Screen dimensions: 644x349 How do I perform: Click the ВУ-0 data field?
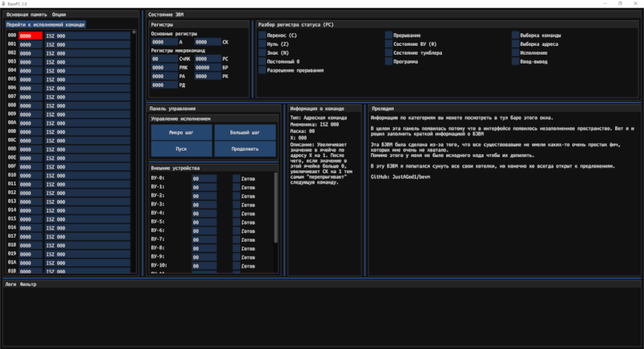click(204, 178)
